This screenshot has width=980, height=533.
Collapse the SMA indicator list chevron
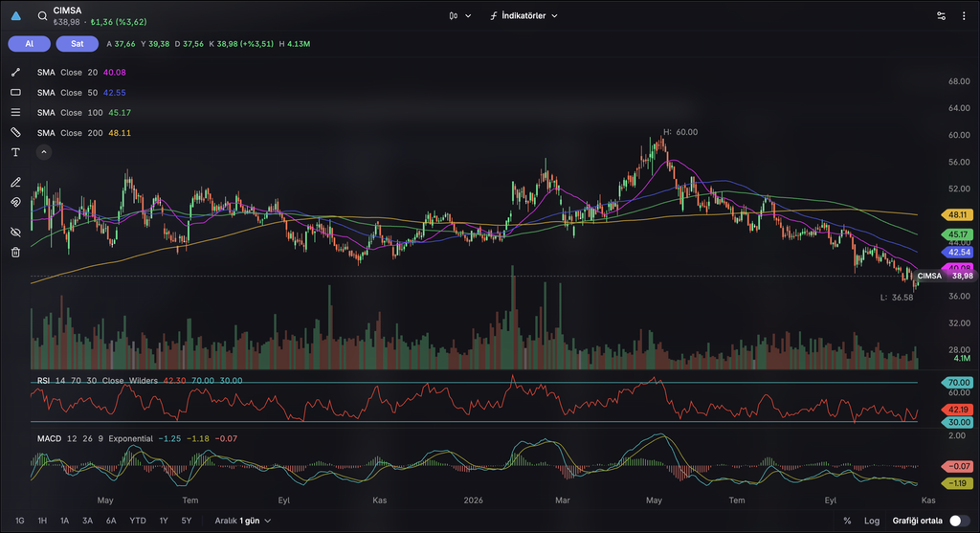tap(44, 152)
